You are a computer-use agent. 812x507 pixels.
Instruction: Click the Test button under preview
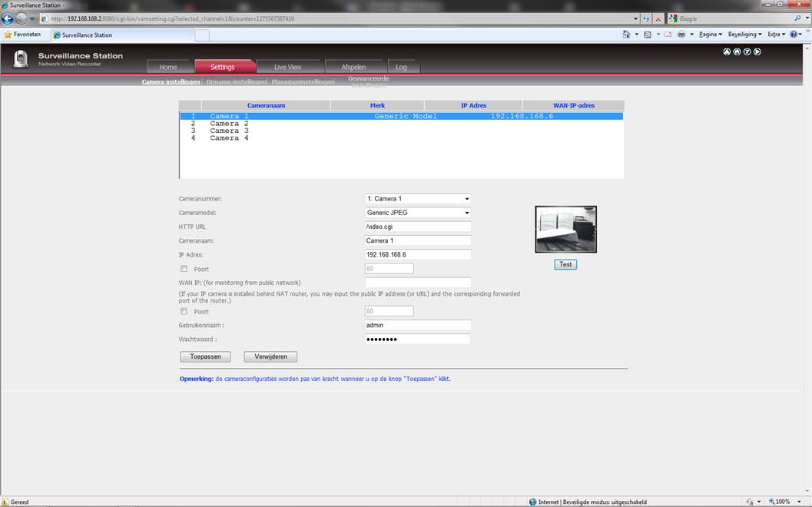point(565,264)
